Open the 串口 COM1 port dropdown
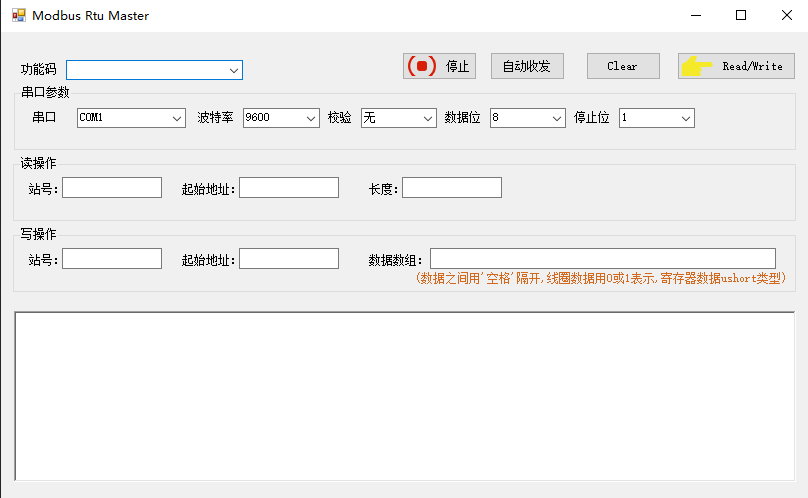 131,118
